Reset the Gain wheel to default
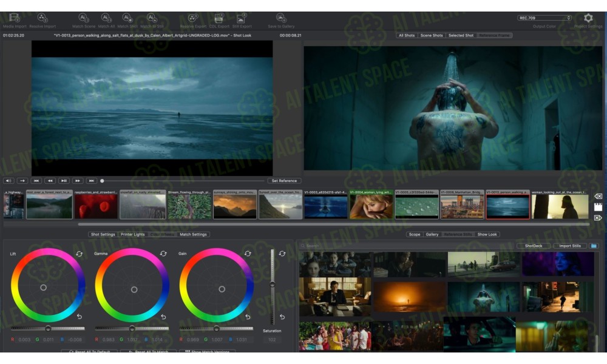Viewport: 607px width, 364px height. [x=248, y=254]
